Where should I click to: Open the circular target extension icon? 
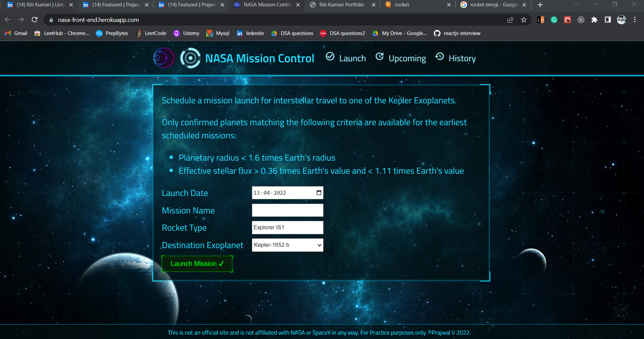tap(581, 20)
